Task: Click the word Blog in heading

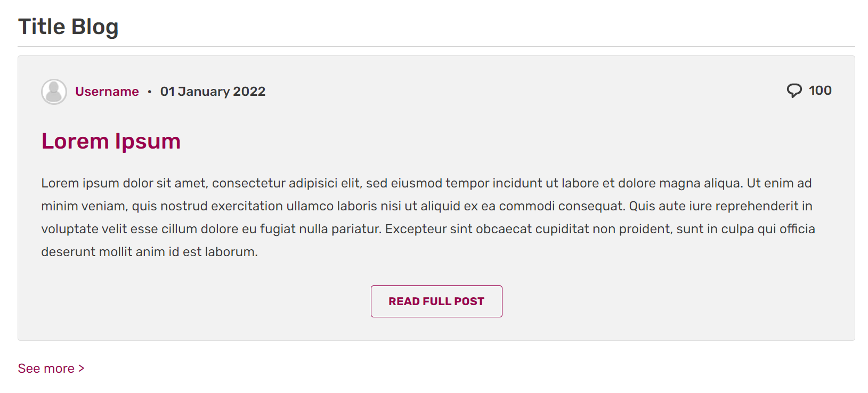Action: pos(94,27)
